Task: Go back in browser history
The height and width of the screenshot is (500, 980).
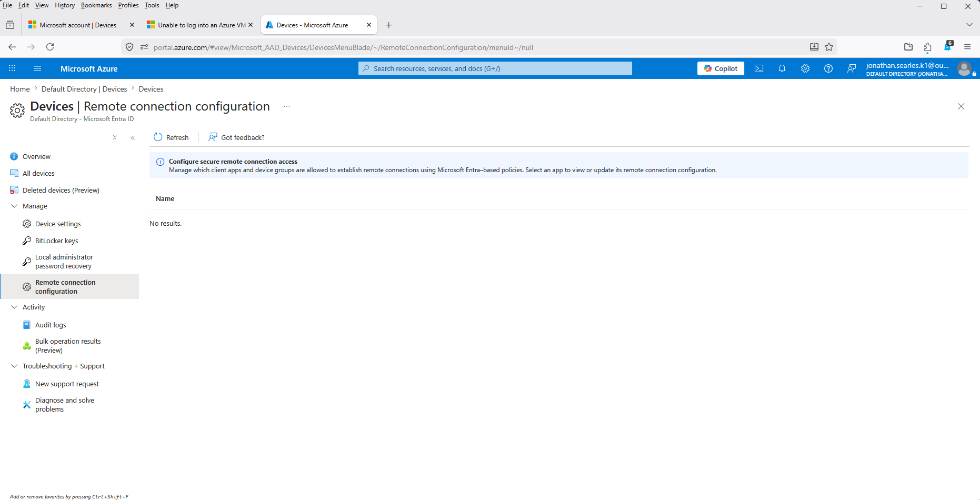Action: pyautogui.click(x=12, y=47)
